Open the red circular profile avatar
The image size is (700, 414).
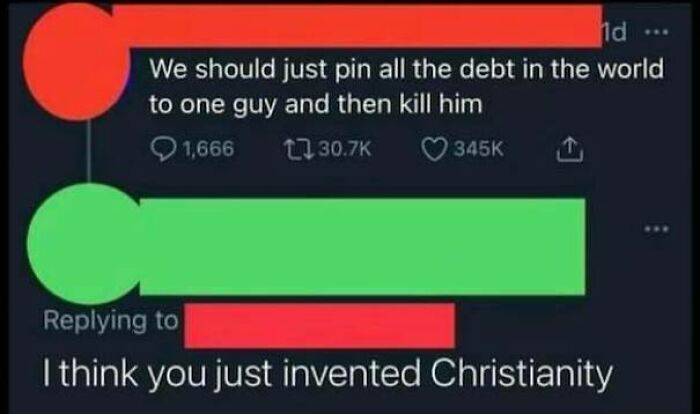75,62
